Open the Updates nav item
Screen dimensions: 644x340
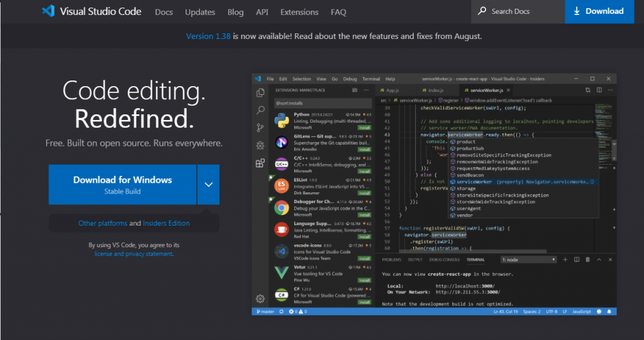(200, 12)
